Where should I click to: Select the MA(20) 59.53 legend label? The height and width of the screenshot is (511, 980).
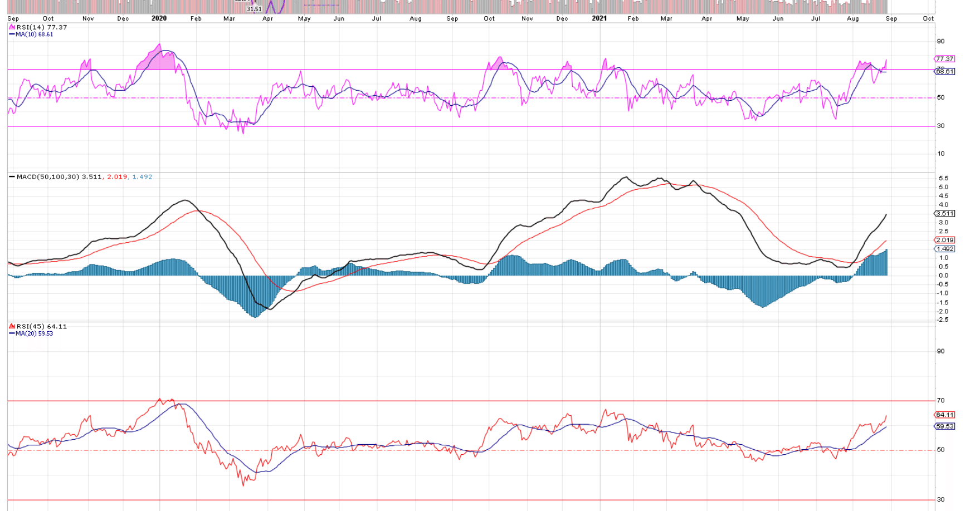point(35,333)
